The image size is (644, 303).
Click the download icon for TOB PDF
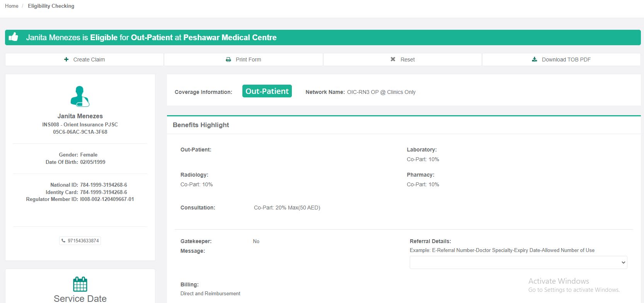(535, 60)
